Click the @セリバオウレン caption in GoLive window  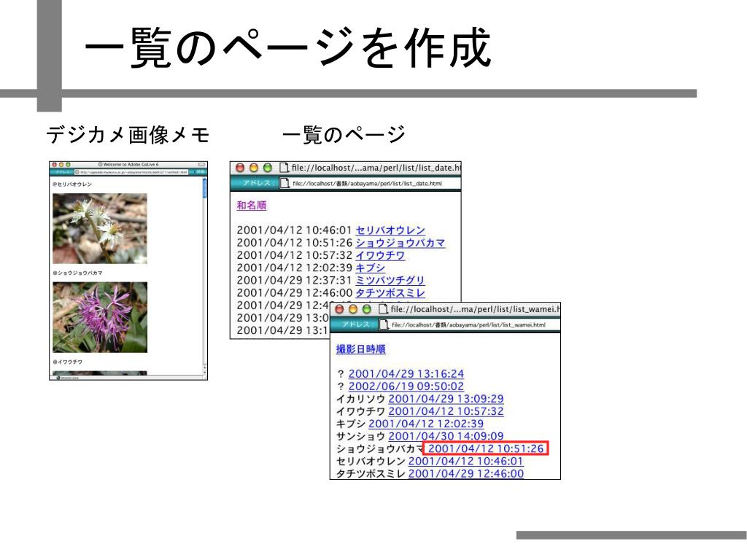click(x=72, y=184)
